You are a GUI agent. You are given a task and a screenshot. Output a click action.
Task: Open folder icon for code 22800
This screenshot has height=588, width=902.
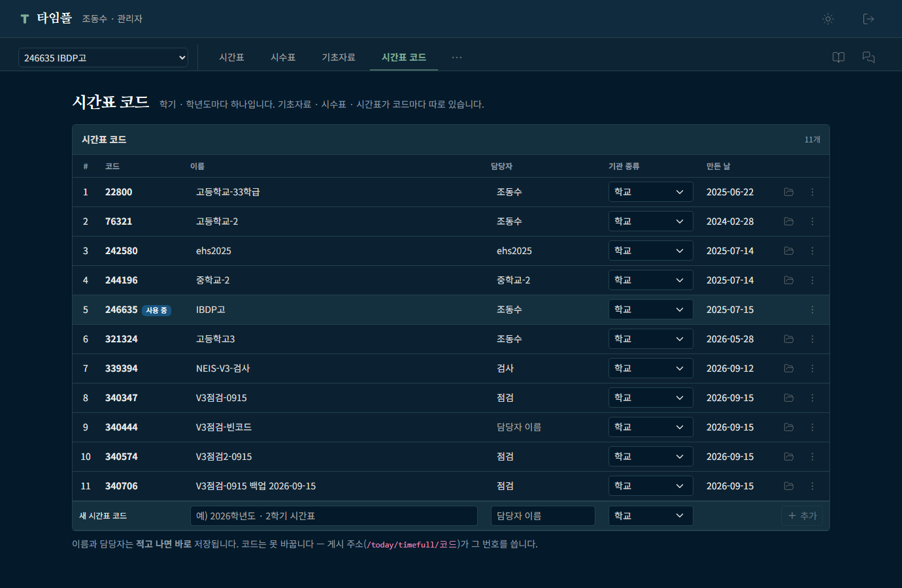(789, 192)
